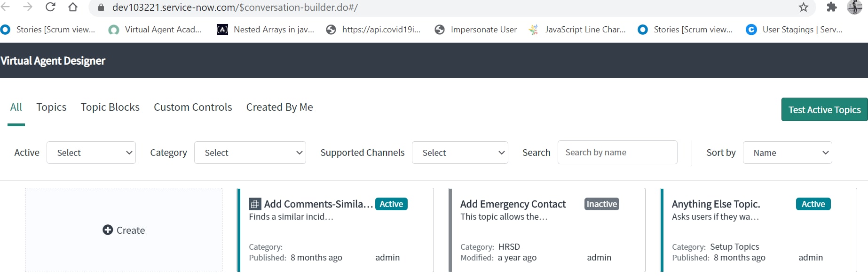868x276 pixels.
Task: Go forward with browser arrow
Action: click(28, 7)
